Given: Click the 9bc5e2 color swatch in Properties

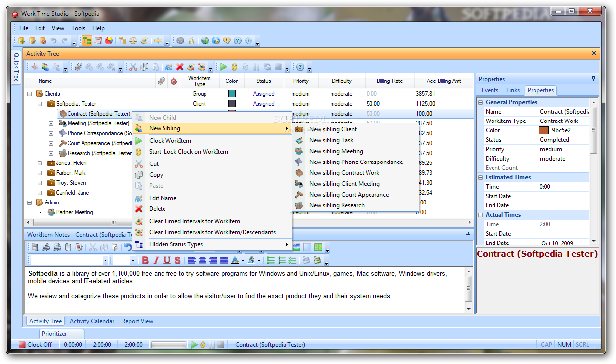Looking at the screenshot, I should tap(544, 130).
